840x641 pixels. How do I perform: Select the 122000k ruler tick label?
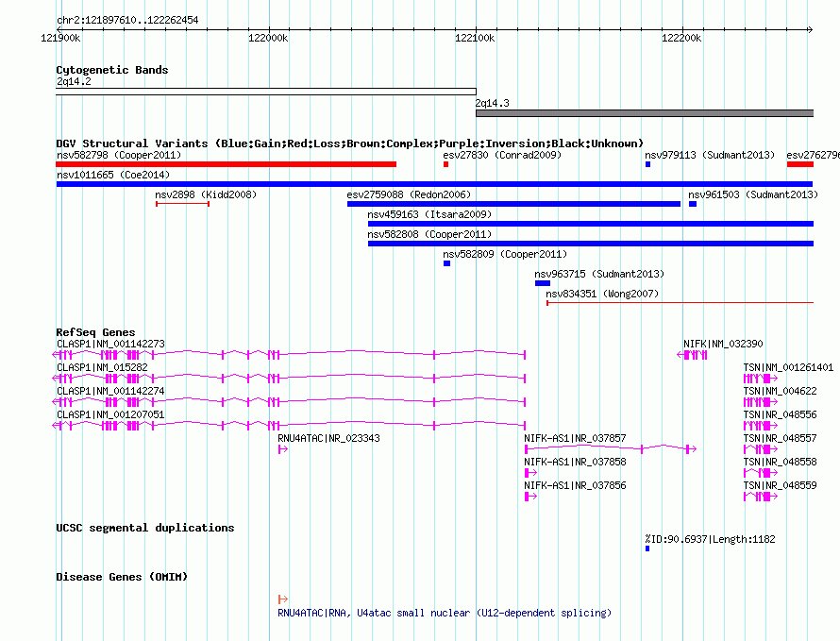click(x=268, y=38)
